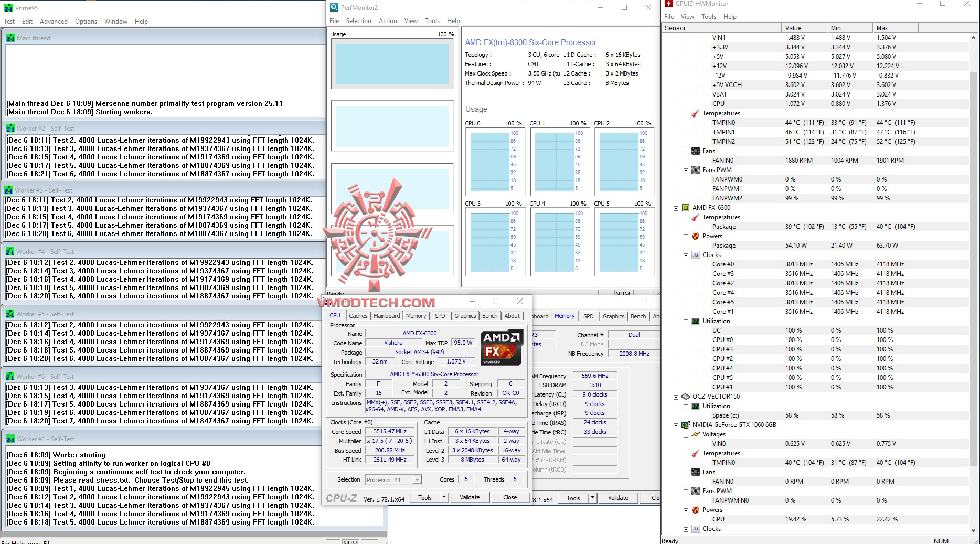Open the About tab in CPU-Z
This screenshot has width=980, height=544.
click(512, 316)
